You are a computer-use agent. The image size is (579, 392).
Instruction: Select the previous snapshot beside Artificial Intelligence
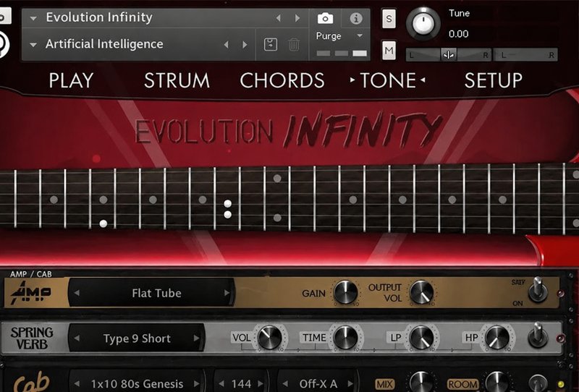click(x=226, y=45)
